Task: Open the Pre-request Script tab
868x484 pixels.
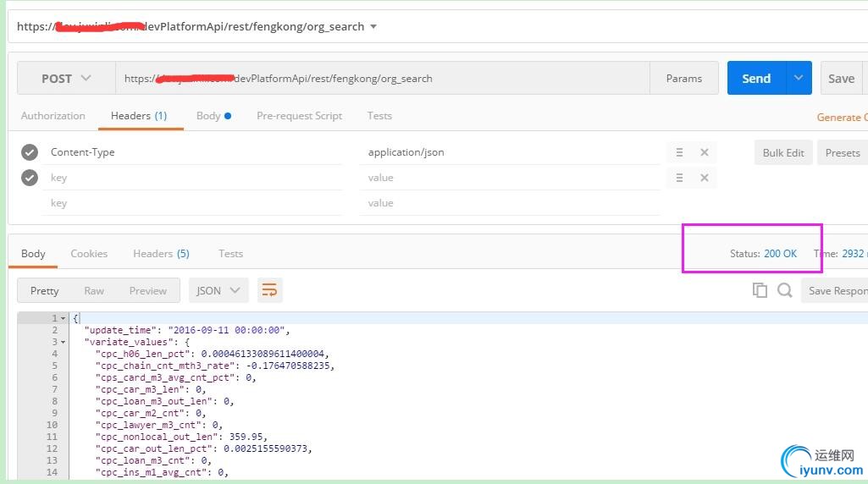Action: [299, 116]
